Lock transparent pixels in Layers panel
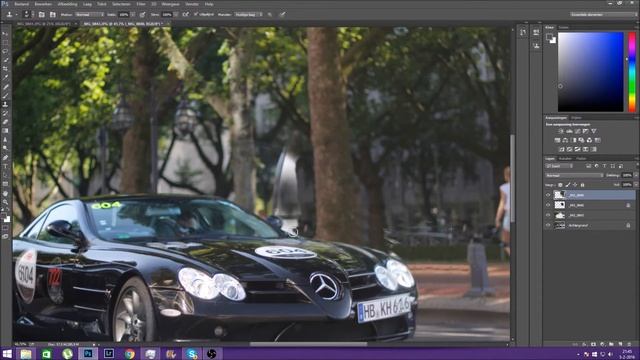Image resolution: width=640 pixels, height=360 pixels. [x=560, y=185]
